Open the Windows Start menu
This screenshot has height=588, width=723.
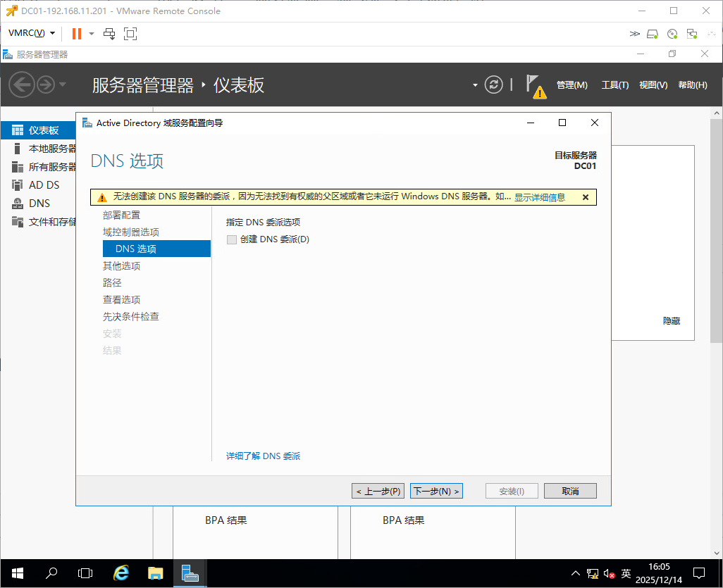click(17, 573)
